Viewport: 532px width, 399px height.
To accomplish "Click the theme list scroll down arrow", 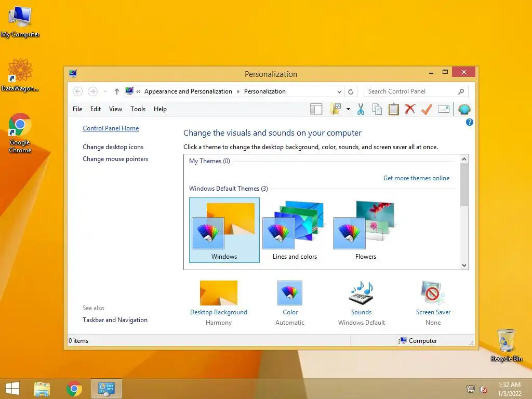I will 464,265.
